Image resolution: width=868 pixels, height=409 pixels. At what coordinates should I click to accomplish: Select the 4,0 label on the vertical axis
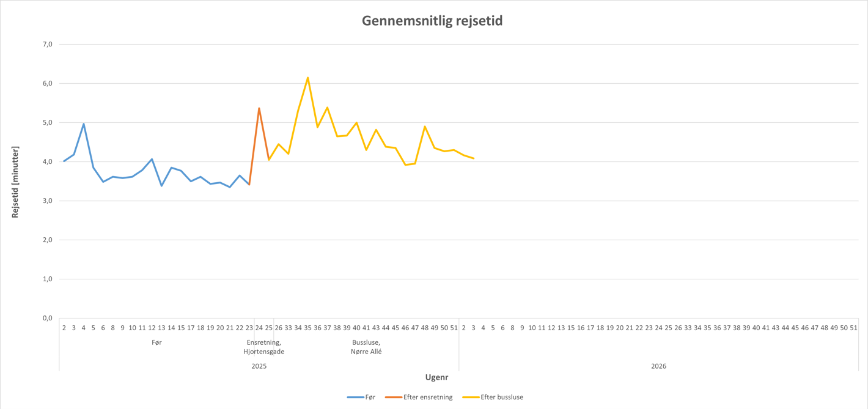pos(48,162)
